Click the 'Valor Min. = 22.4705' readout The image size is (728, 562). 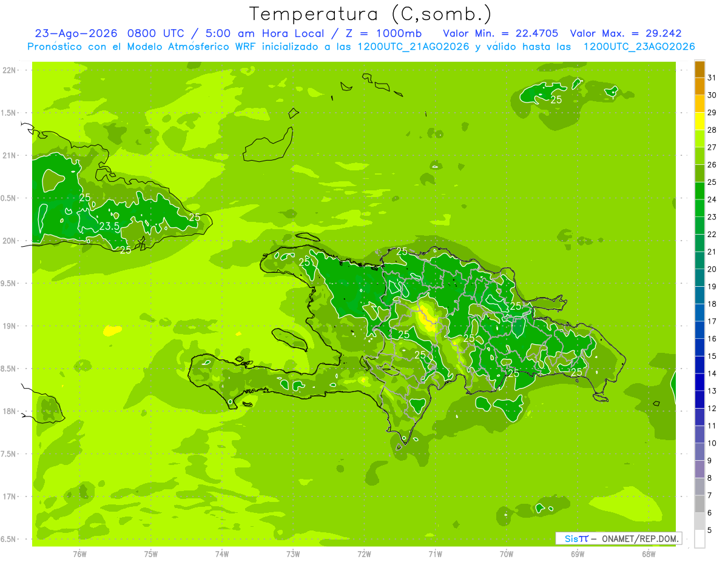pos(500,33)
